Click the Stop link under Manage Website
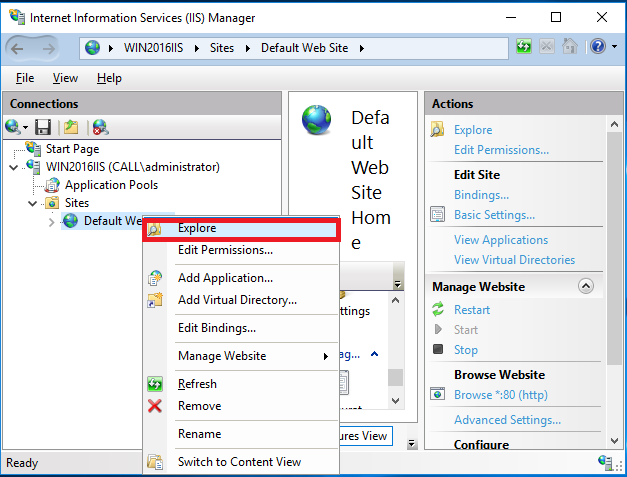Screen dimensions: 627x477 pos(466,350)
